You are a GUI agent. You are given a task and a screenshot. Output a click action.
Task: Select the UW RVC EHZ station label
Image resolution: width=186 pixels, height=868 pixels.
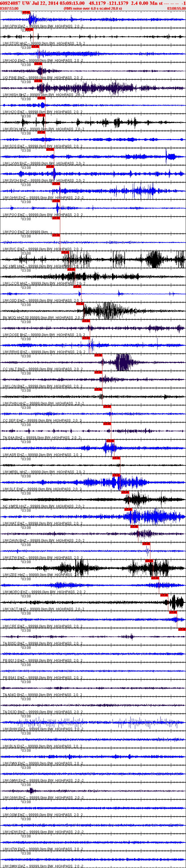point(43,249)
